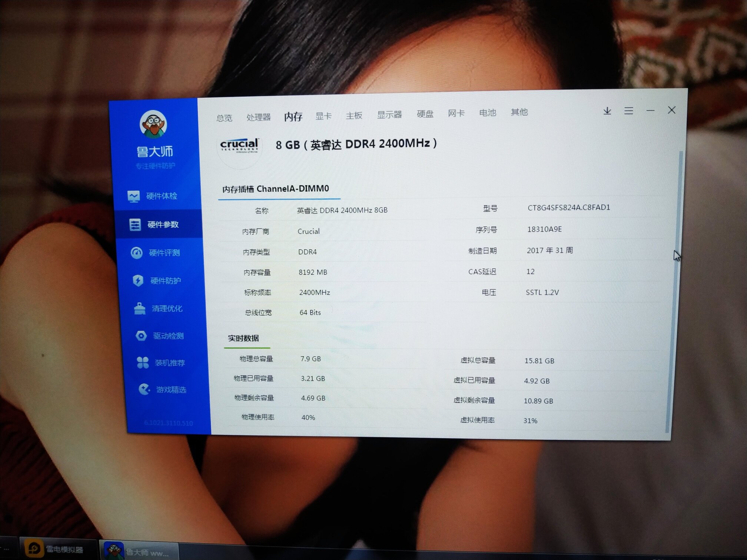
Task: Click the Lu Master avatar logo
Action: click(x=153, y=124)
